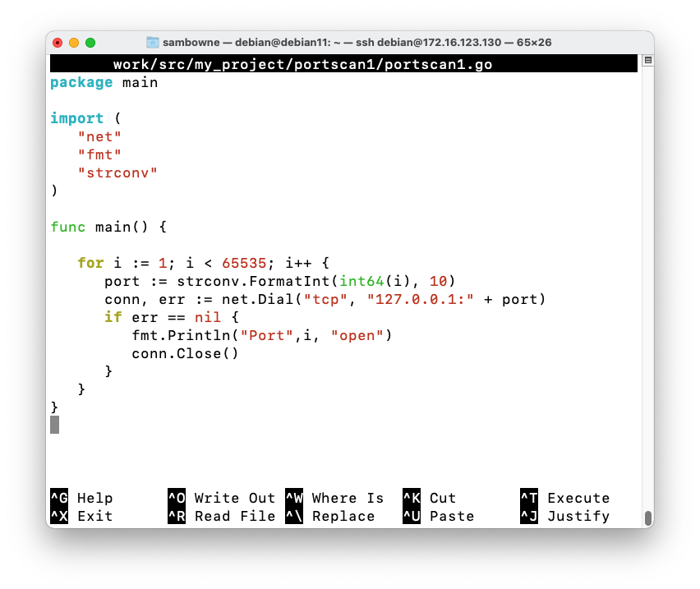Click the terminal scrollbar thumb
Screen dimensions: 700x589
(648, 518)
